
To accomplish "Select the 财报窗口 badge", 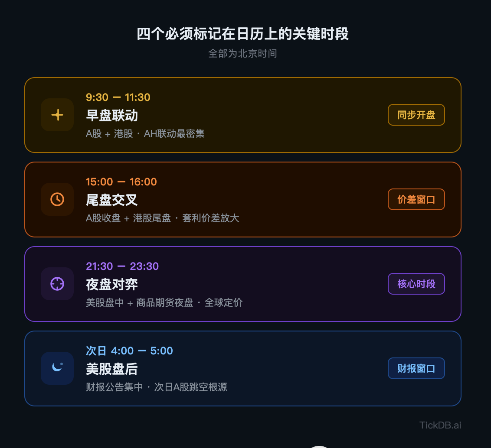I will pyautogui.click(x=416, y=368).
